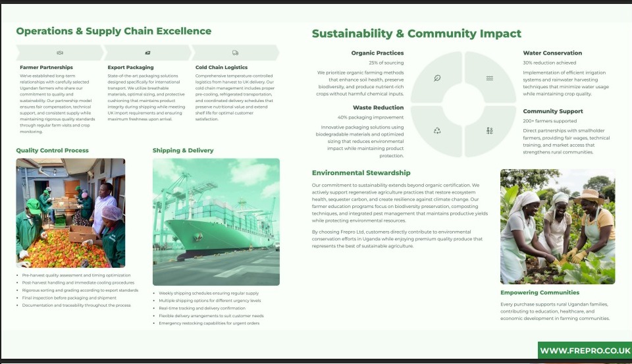Select the Farmer Partnerships title

[47, 67]
